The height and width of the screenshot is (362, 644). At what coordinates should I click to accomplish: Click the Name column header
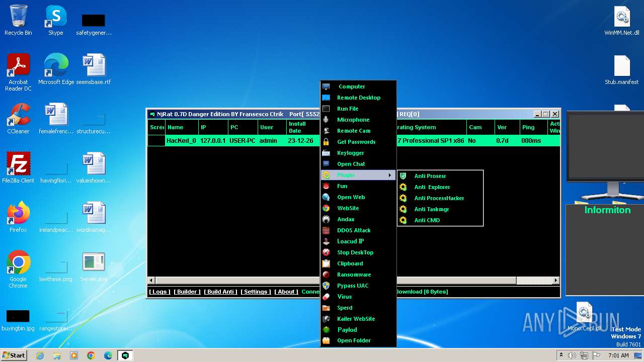[182, 127]
